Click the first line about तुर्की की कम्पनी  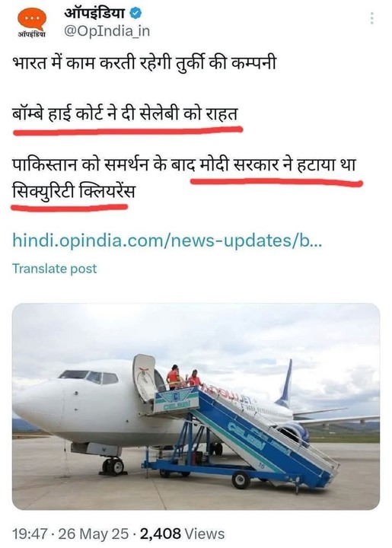click(x=144, y=64)
